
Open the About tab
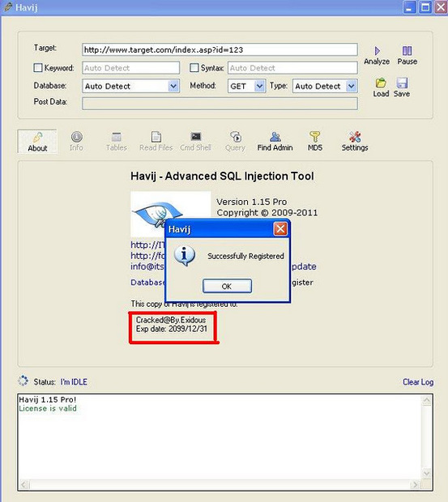click(x=37, y=142)
